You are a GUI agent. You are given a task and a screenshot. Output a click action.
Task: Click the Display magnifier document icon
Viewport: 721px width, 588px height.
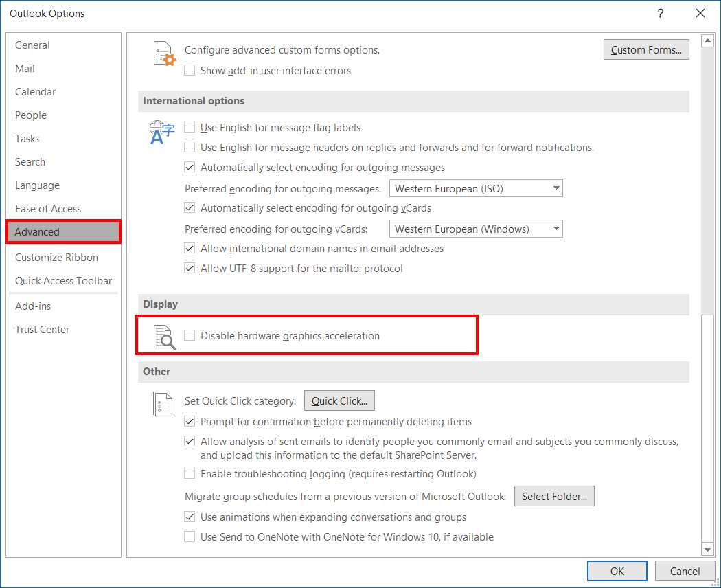[x=164, y=335]
